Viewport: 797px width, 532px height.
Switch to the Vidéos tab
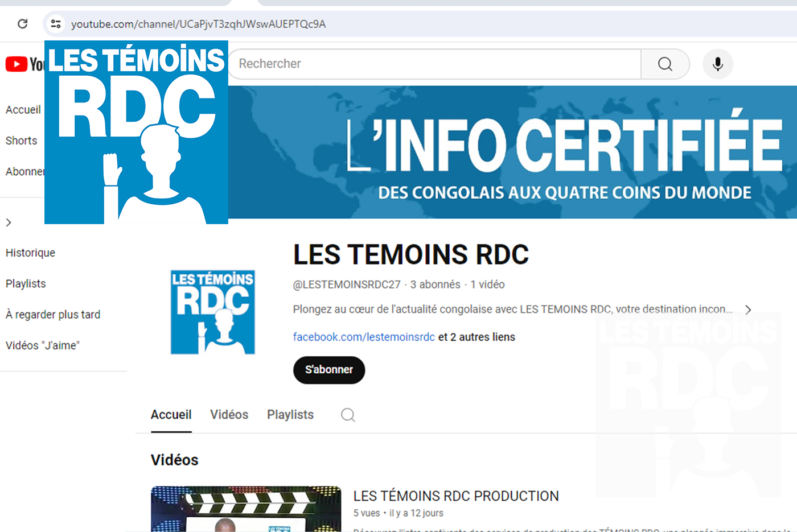(229, 415)
